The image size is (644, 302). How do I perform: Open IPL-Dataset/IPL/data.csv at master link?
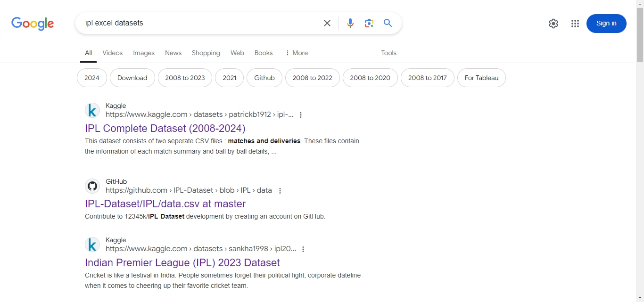pos(165,204)
